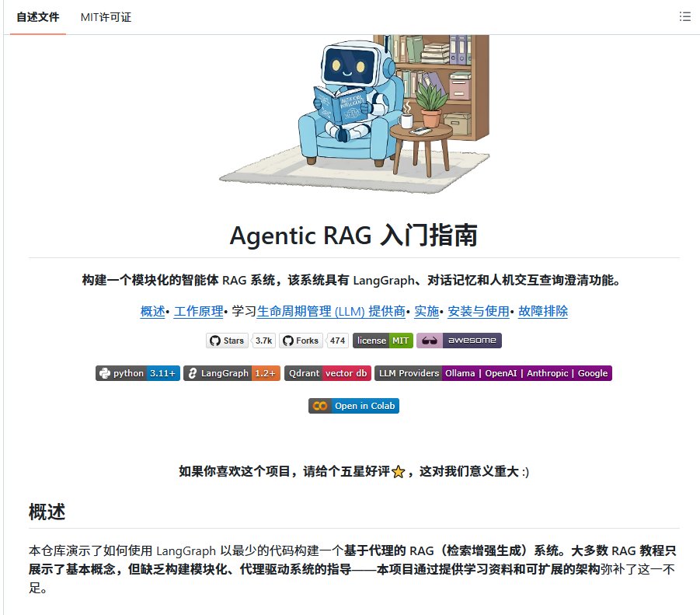Click the paragraph starting 本仓库演示了如何使用

(x=353, y=569)
